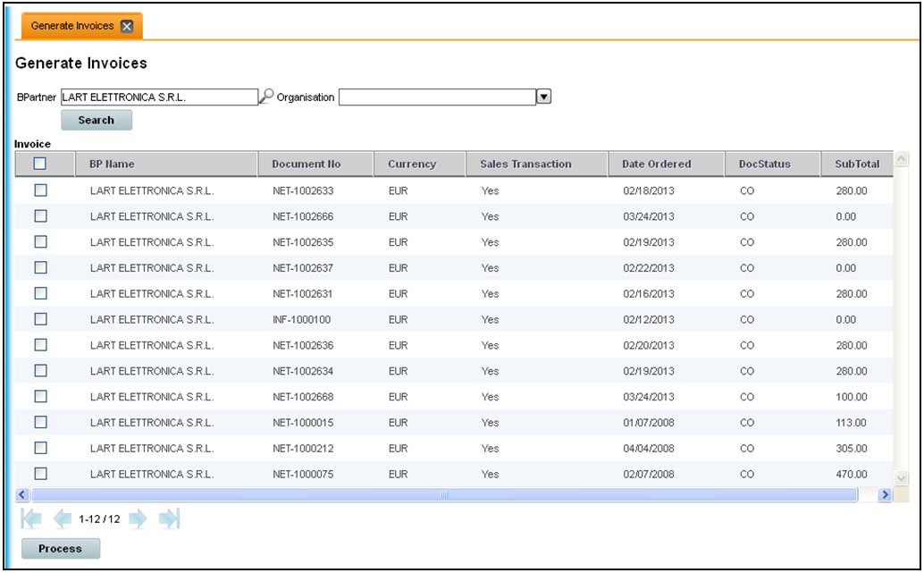The height and width of the screenshot is (573, 924).
Task: Click the Process button
Action: click(x=61, y=548)
